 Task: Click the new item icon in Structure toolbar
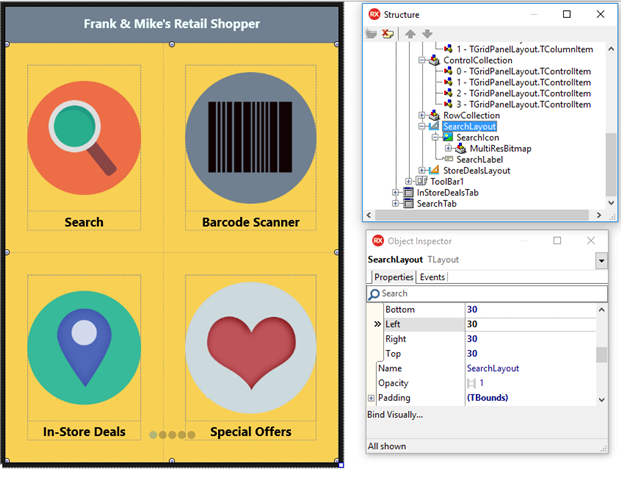(371, 34)
